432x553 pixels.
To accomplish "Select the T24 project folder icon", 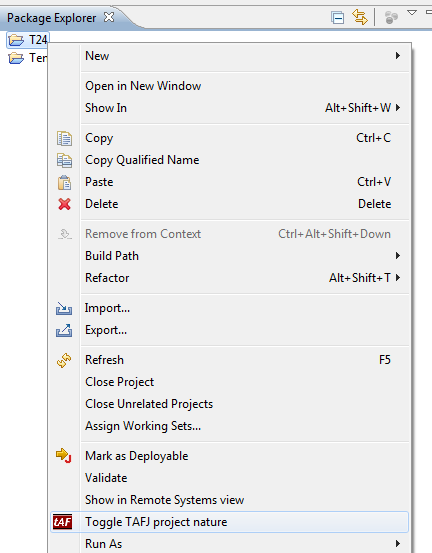I will pos(16,40).
